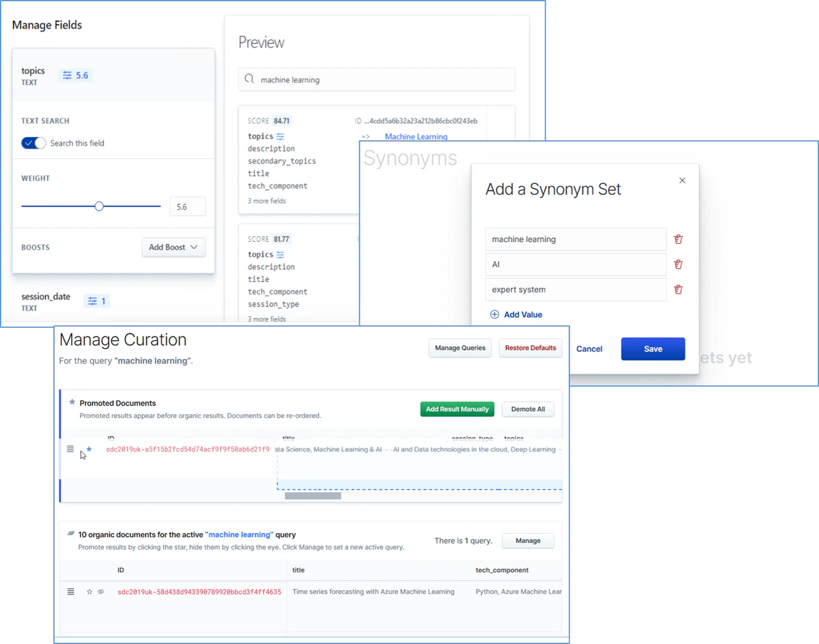The width and height of the screenshot is (819, 644).
Task: Click the drag handle of the organic document row
Action: 70,592
